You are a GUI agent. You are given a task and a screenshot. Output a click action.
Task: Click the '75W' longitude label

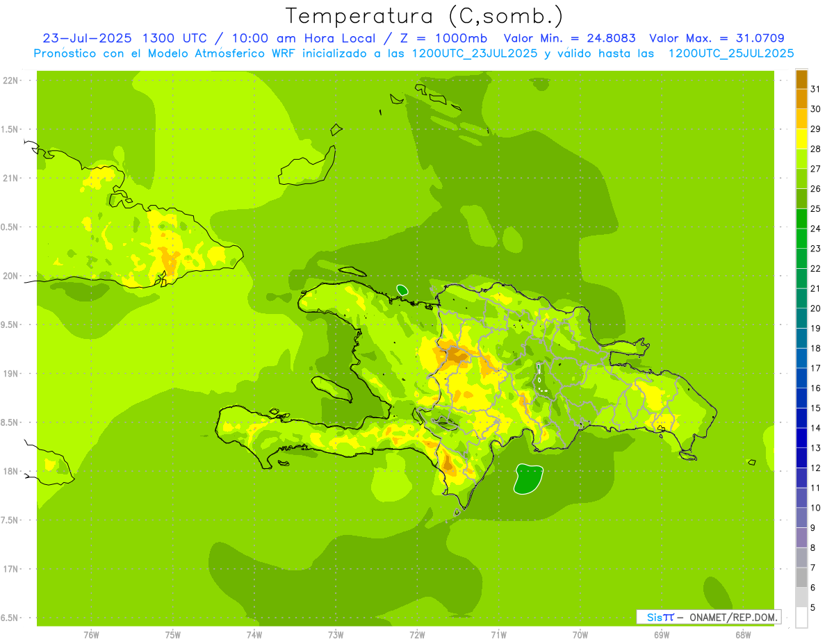173,635
